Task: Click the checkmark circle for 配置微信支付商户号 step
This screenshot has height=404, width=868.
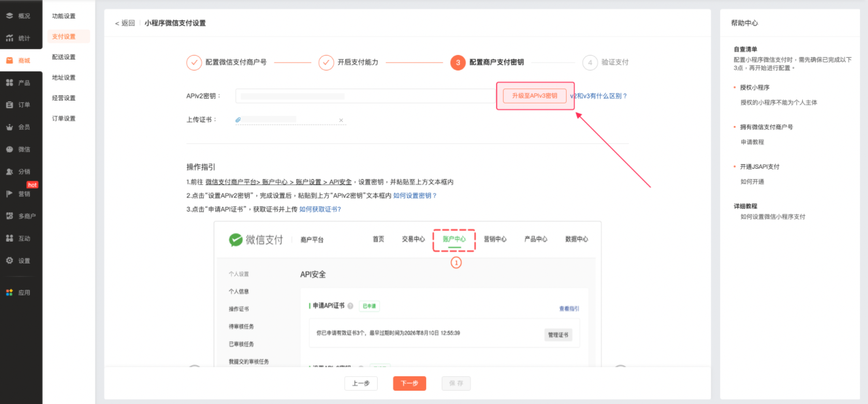Action: tap(194, 62)
